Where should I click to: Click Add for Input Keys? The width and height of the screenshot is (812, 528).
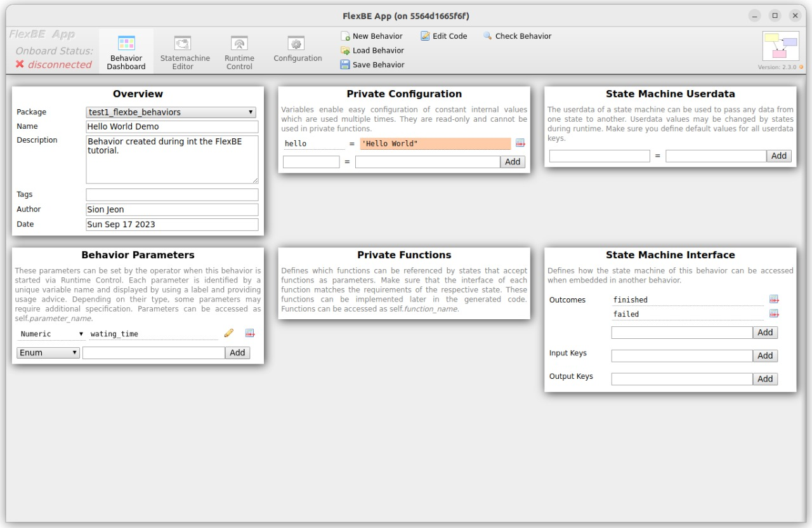pyautogui.click(x=765, y=356)
